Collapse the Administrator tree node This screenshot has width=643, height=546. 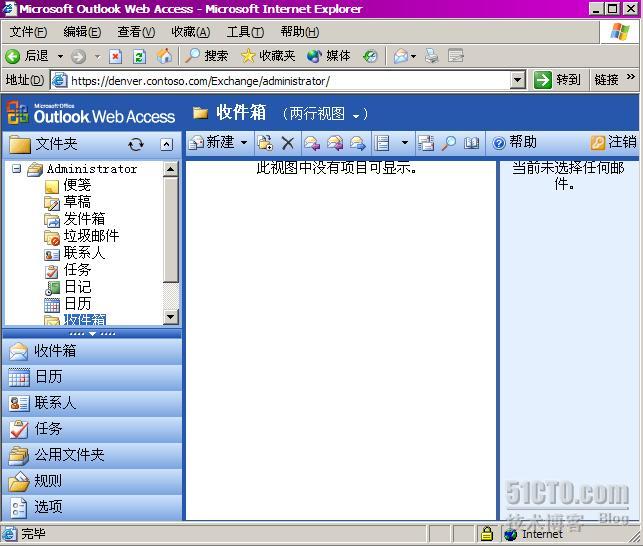point(17,169)
